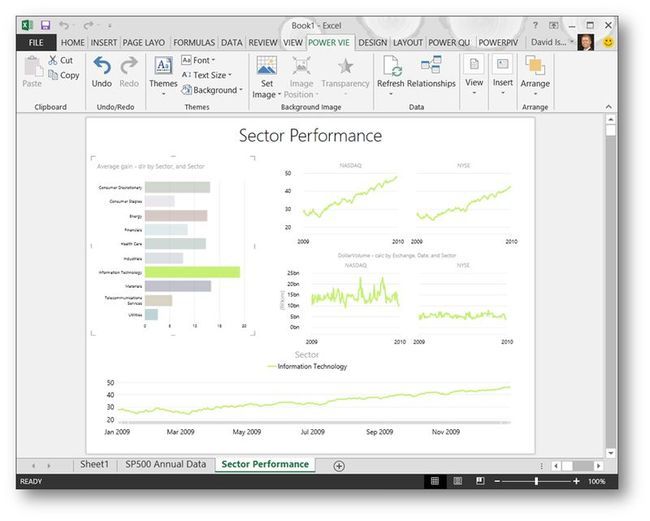Open the Themes gallery icon
This screenshot has height=521, width=650.
coord(163,66)
